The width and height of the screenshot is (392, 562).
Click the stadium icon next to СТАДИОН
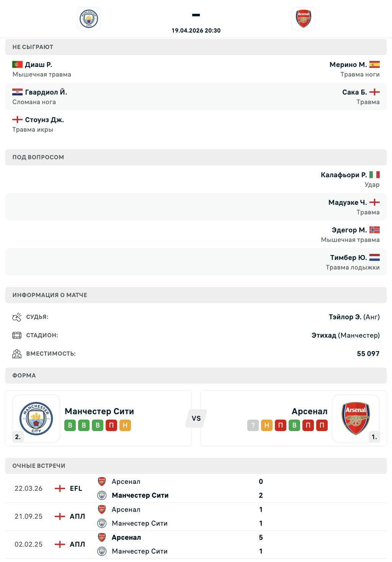[x=17, y=335]
